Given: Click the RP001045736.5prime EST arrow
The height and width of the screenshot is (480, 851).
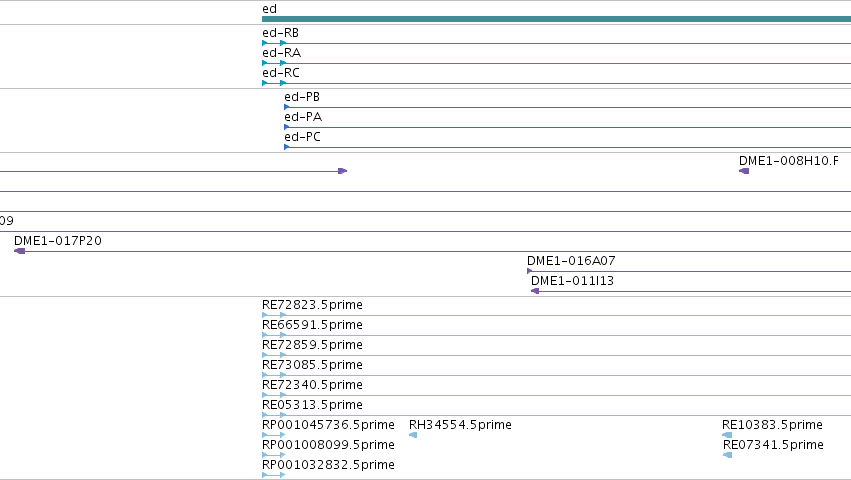Looking at the screenshot, I should (274, 435).
